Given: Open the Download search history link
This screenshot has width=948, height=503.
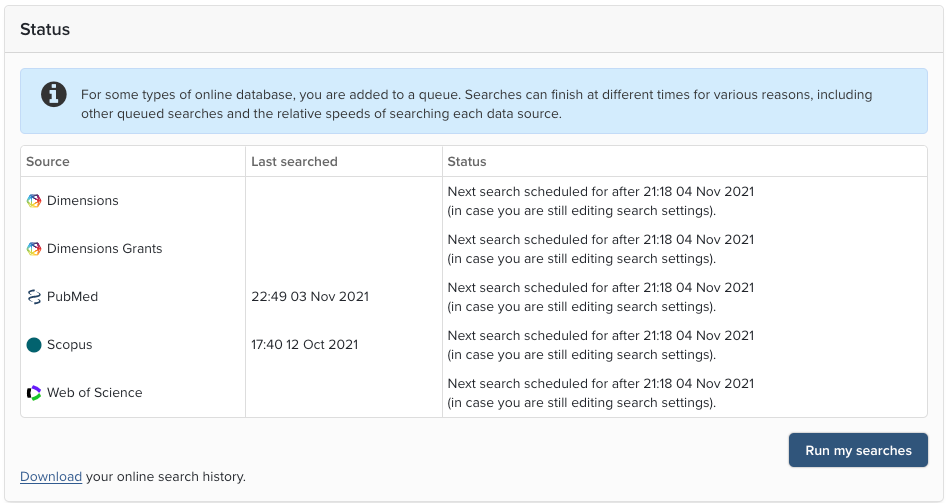Looking at the screenshot, I should (x=51, y=477).
